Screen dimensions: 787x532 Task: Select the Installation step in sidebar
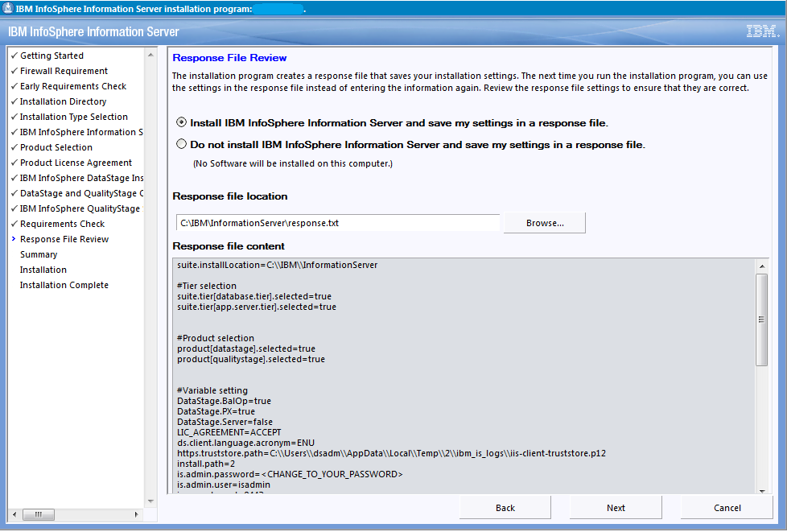pyautogui.click(x=43, y=270)
